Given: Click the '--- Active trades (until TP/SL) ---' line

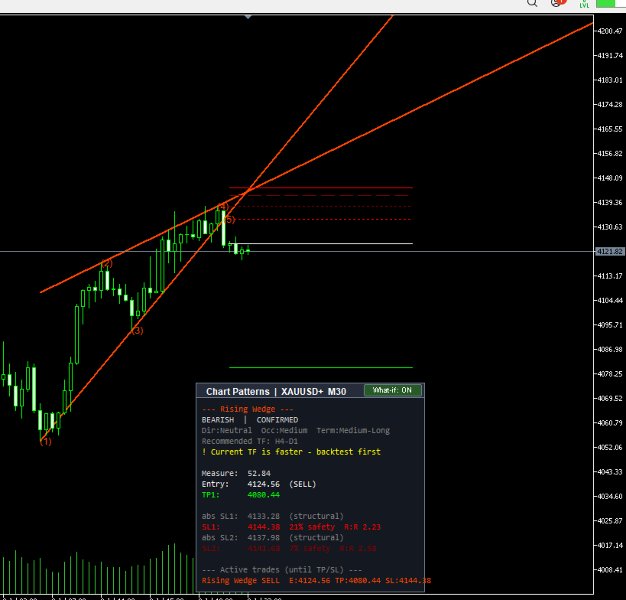Looking at the screenshot, I should point(282,570).
